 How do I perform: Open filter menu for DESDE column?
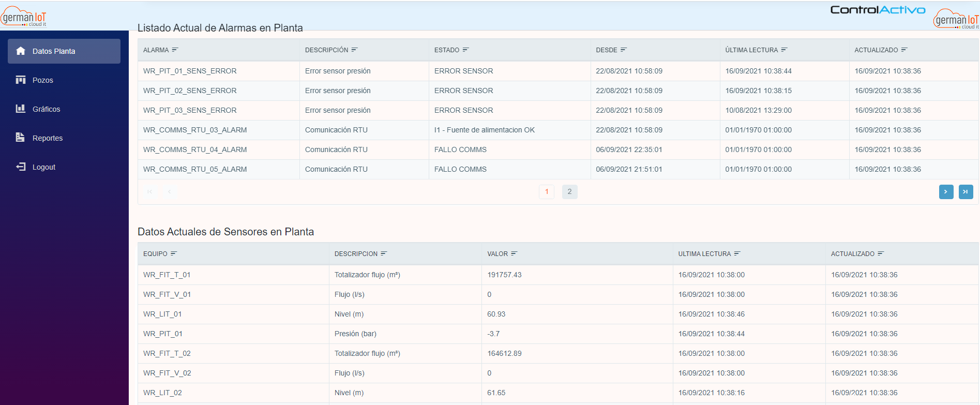624,50
